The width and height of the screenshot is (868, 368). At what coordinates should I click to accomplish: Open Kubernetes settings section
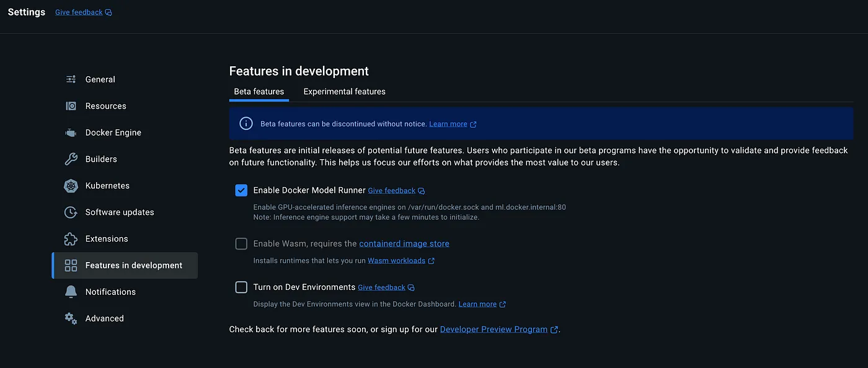point(125,186)
